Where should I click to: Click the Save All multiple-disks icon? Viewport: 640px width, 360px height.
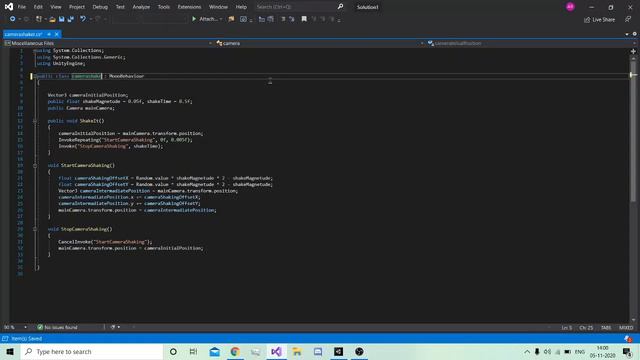[x=71, y=19]
